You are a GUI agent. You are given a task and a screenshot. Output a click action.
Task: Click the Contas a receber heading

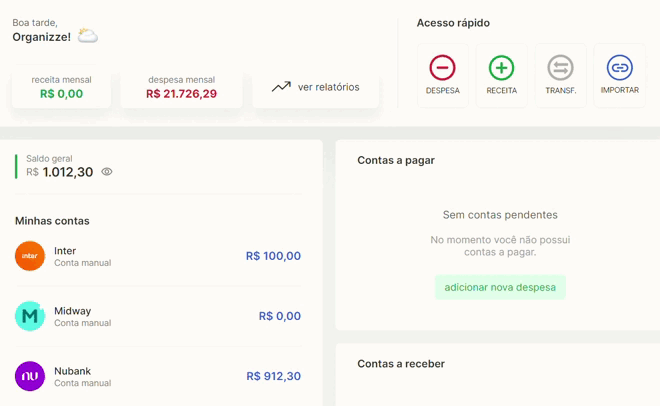point(401,364)
